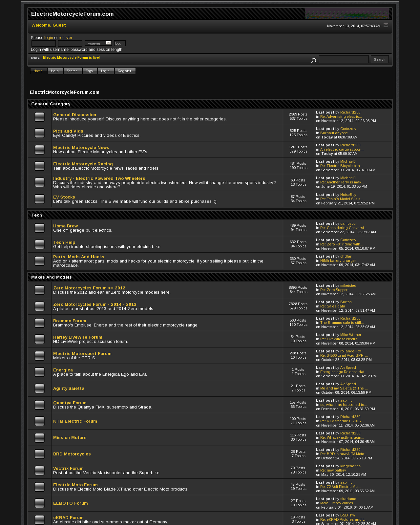Focus the username input field
The image size is (420, 525).
pyautogui.click(x=44, y=43)
